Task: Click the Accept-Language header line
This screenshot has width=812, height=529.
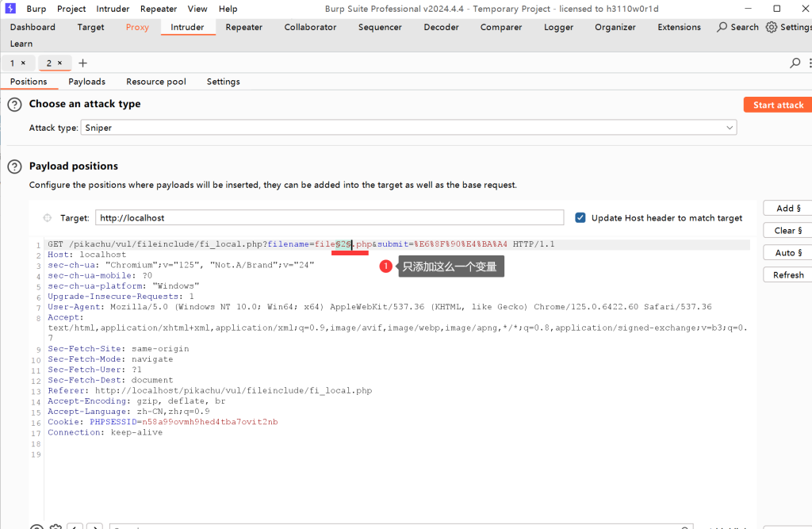Action: pos(129,412)
